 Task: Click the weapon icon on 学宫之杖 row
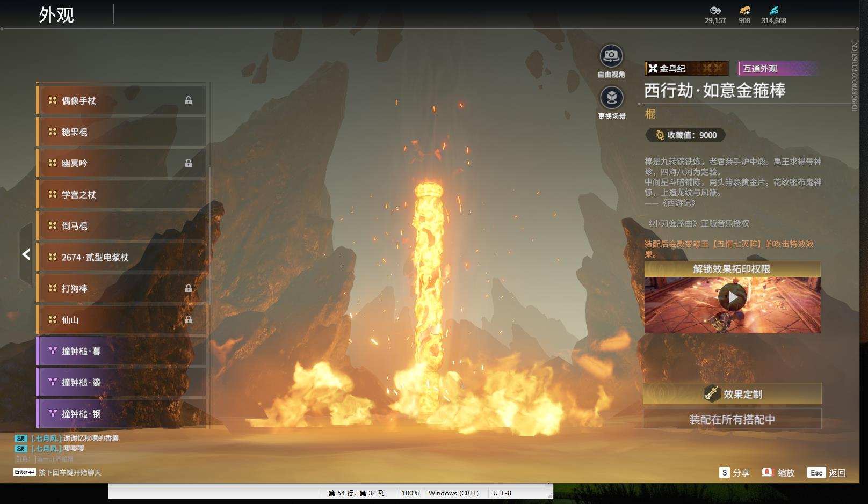point(52,194)
